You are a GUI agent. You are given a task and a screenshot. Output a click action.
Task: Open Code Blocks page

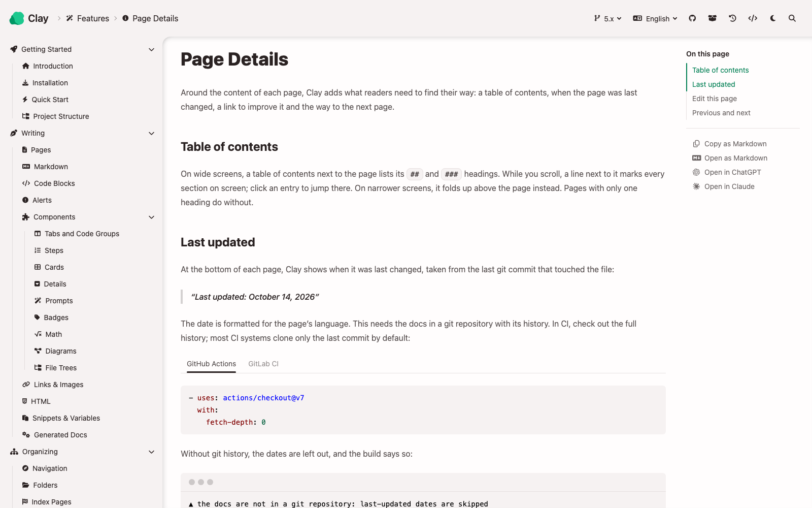[49, 183]
